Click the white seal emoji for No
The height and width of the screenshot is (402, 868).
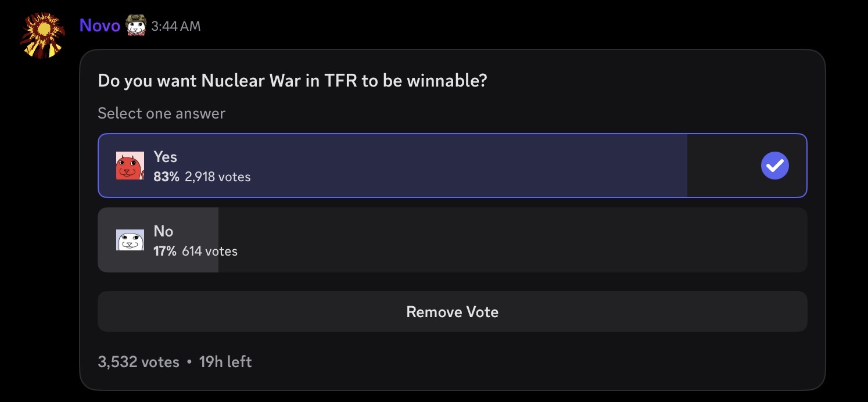coord(130,240)
